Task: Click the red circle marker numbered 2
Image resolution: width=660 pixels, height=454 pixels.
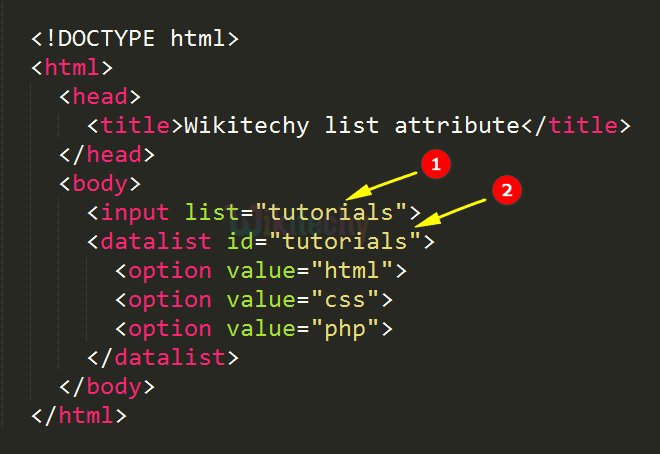Action: tap(507, 191)
